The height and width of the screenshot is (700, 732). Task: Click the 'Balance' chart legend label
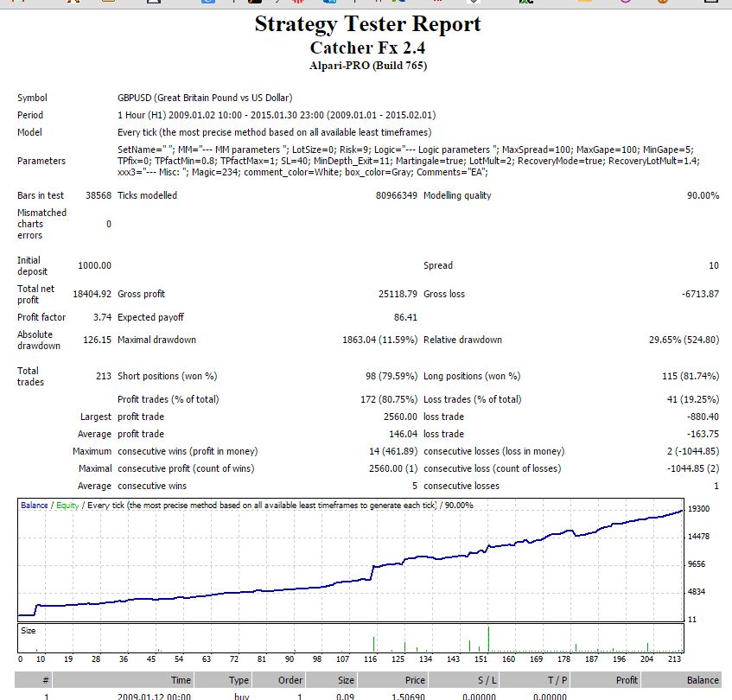point(34,506)
